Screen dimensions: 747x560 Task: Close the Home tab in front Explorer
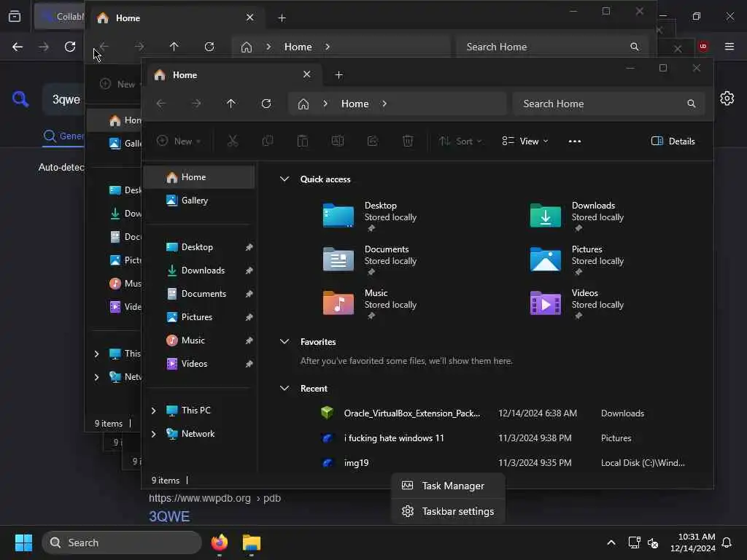click(307, 74)
